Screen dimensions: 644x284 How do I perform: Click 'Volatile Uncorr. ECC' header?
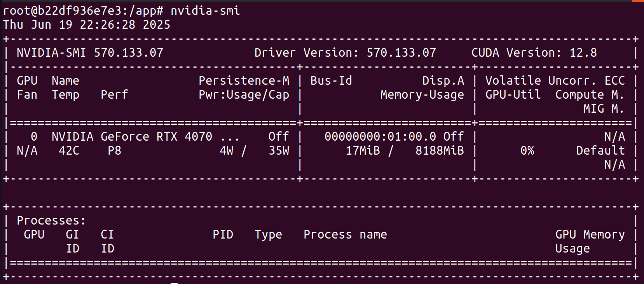tap(555, 80)
